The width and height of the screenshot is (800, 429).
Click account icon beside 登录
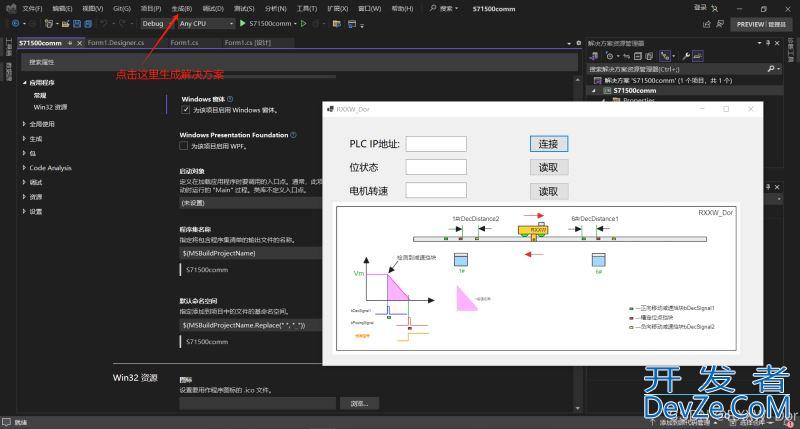[715, 9]
